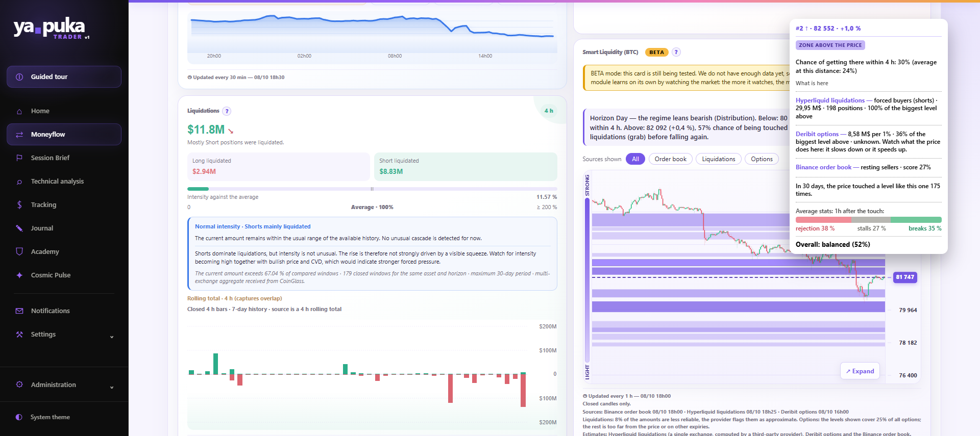Click the Academy shield icon
The height and width of the screenshot is (436, 980).
(19, 252)
